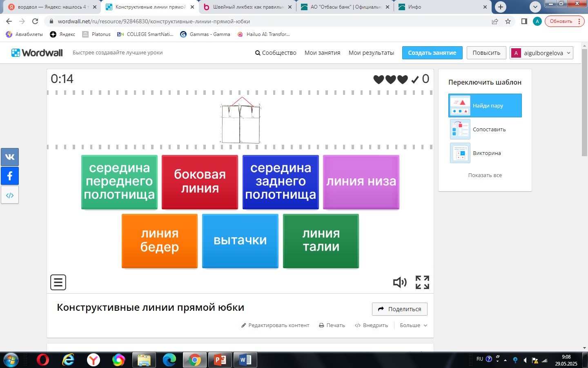The width and height of the screenshot is (588, 368).
Task: Select the purple линия низа tile
Action: [x=361, y=182]
